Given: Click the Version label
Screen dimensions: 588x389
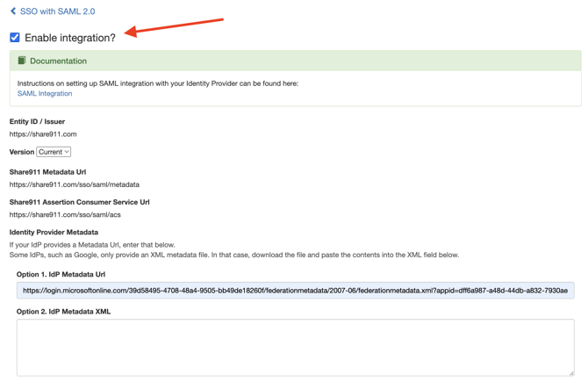Looking at the screenshot, I should tap(22, 152).
